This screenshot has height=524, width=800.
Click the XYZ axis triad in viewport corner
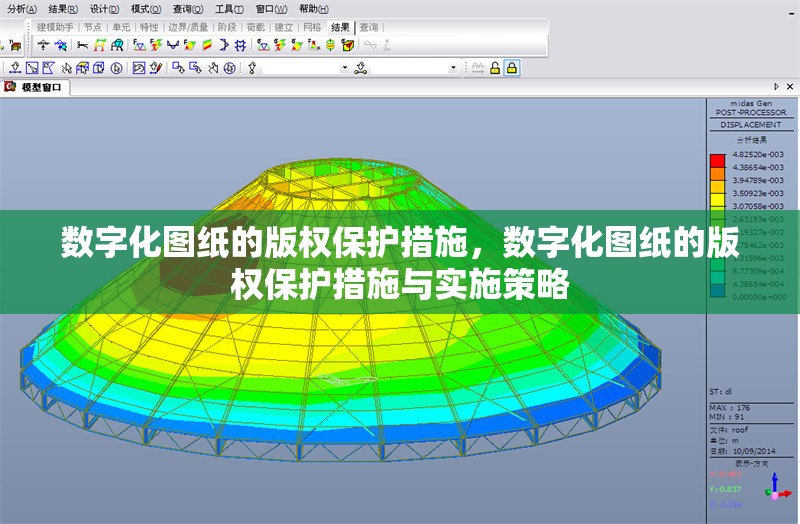click(776, 490)
